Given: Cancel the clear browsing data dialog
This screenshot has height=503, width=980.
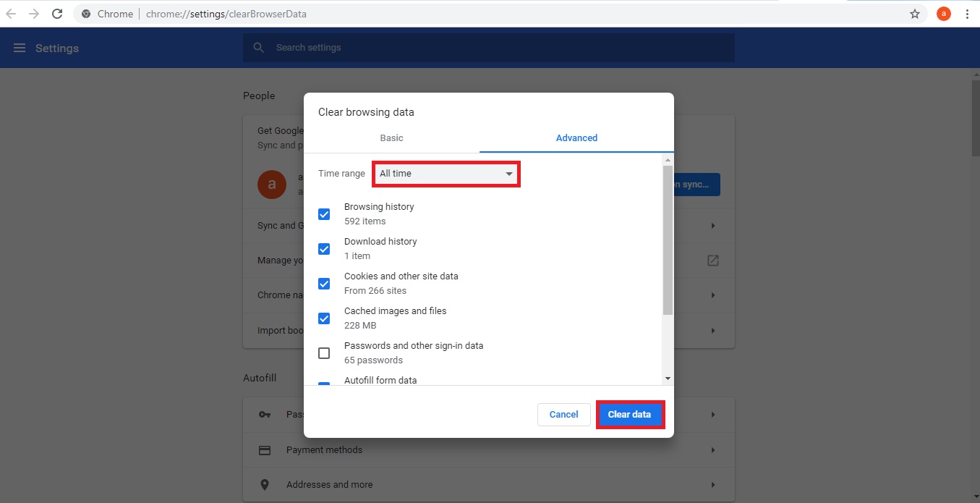Looking at the screenshot, I should [x=563, y=415].
